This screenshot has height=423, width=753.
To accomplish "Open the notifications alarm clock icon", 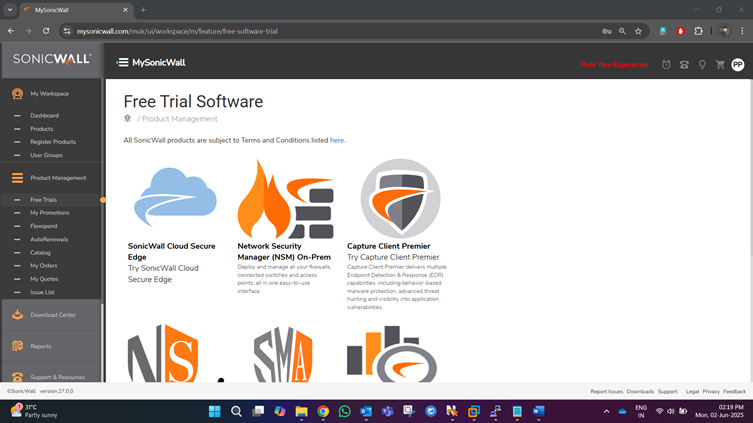I will coord(666,65).
